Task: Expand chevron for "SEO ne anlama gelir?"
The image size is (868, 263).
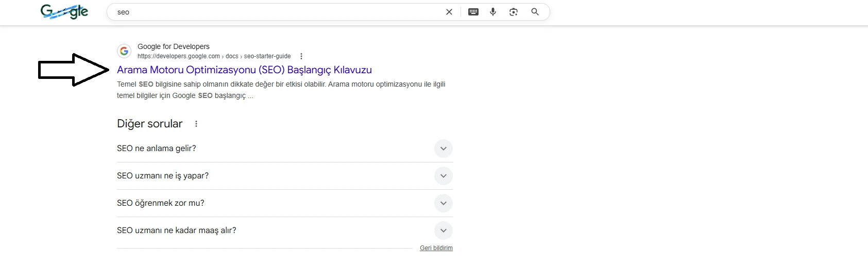Action: click(x=443, y=149)
